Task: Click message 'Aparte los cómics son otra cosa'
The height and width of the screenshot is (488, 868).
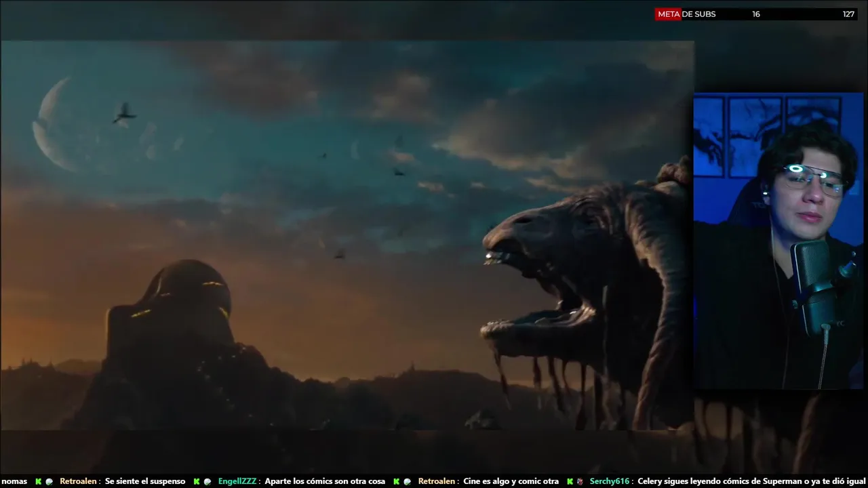Action: (325, 481)
